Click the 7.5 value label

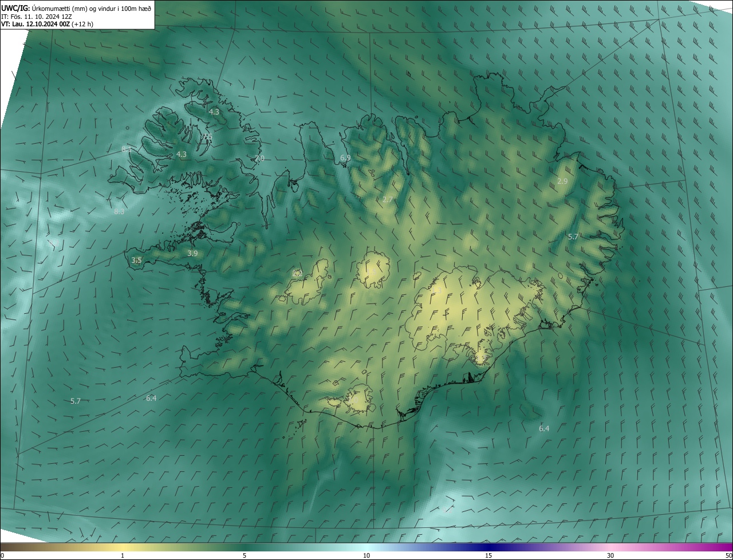click(207, 137)
